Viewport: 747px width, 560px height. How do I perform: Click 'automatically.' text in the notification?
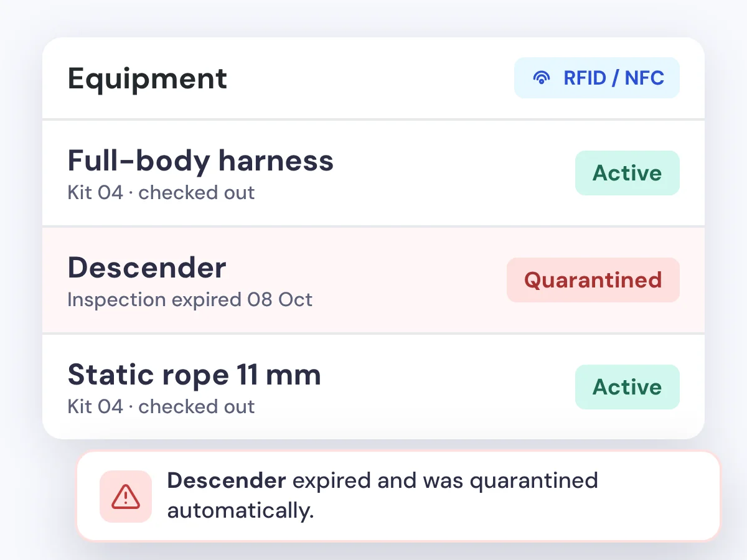240,511
